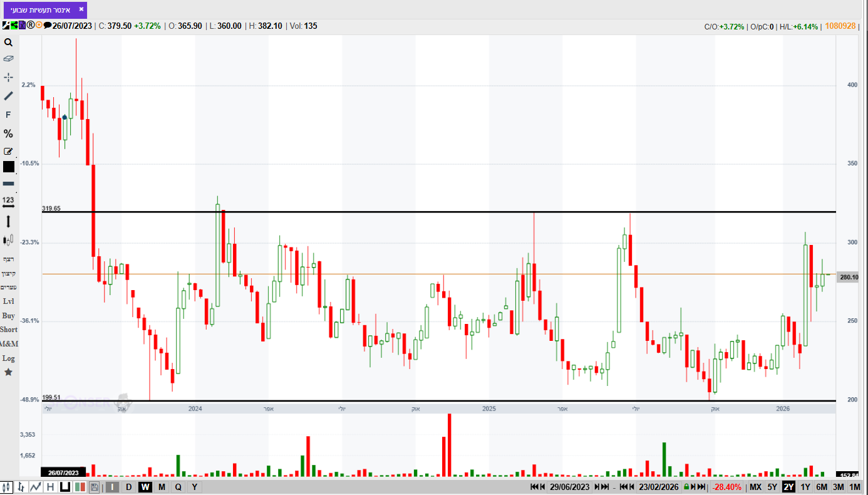Screen dimensions: 868x495
Task: Select the magnifier search tool
Action: (x=8, y=43)
